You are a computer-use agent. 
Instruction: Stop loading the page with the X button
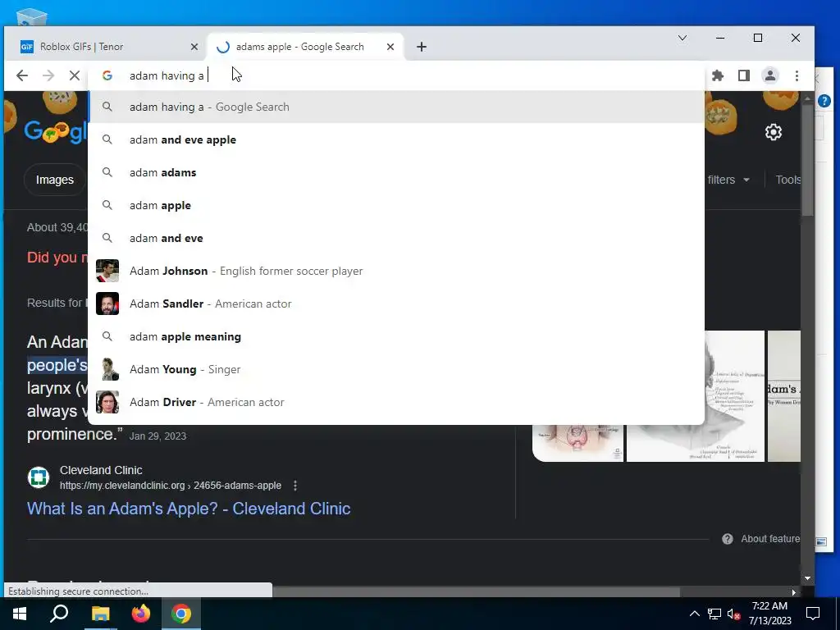coord(75,75)
